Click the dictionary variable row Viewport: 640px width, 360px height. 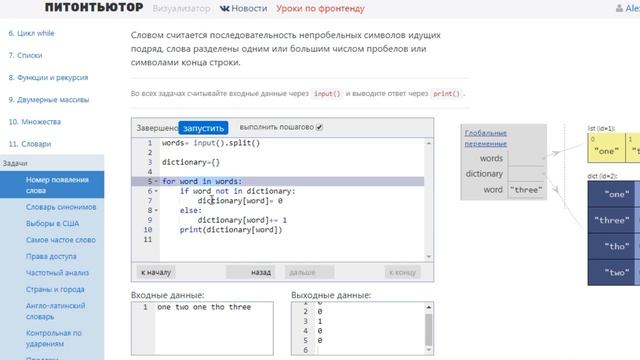504,174
